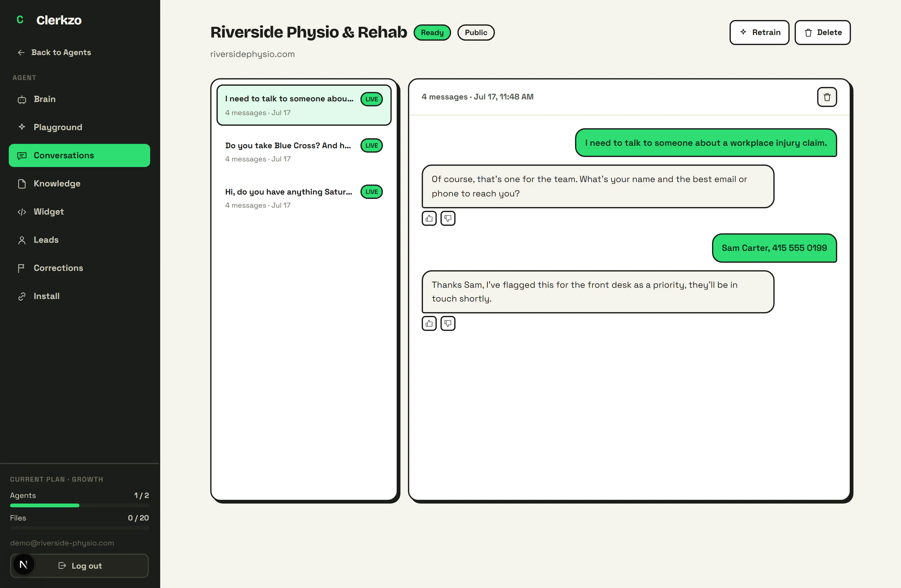Click the Retrain button
The width and height of the screenshot is (901, 588).
point(759,33)
